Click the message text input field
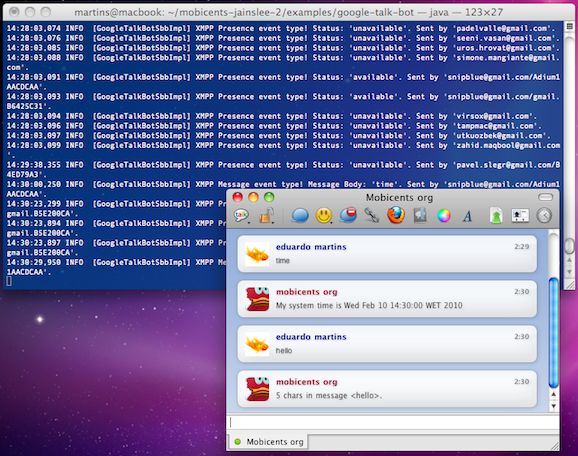Viewport: 578px width, 456px height. [393, 422]
